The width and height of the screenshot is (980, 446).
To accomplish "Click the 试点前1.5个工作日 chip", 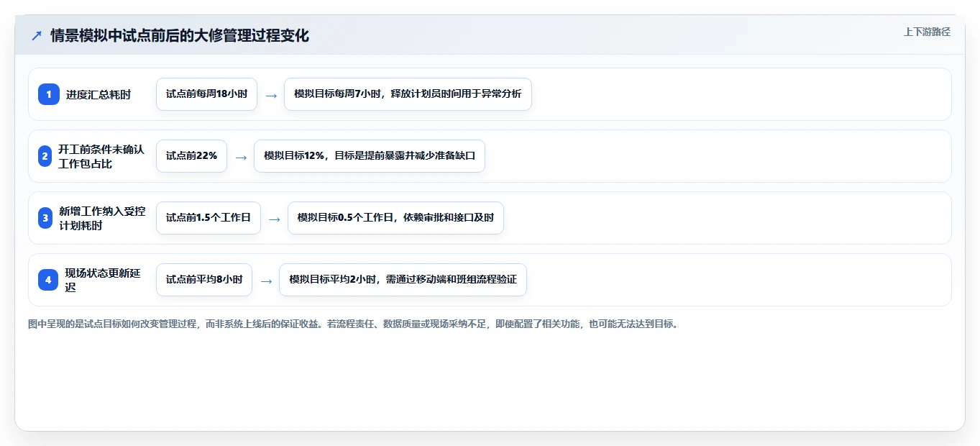I will point(209,218).
